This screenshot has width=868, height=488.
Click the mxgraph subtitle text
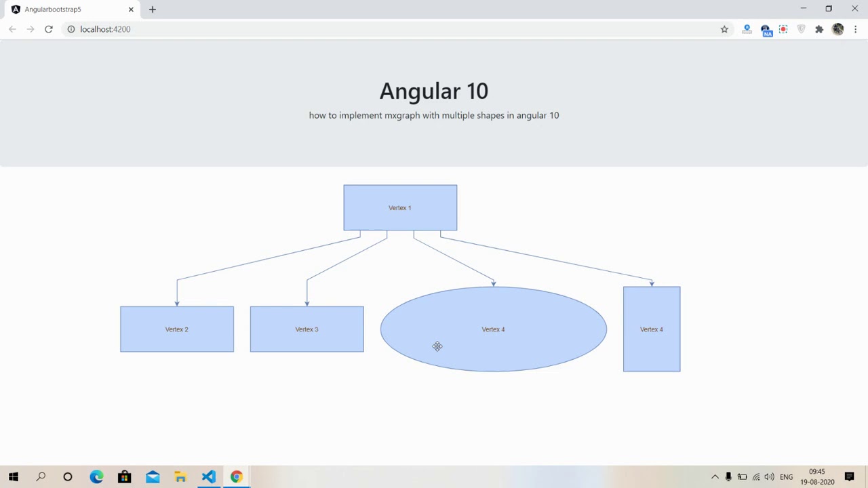[434, 115]
